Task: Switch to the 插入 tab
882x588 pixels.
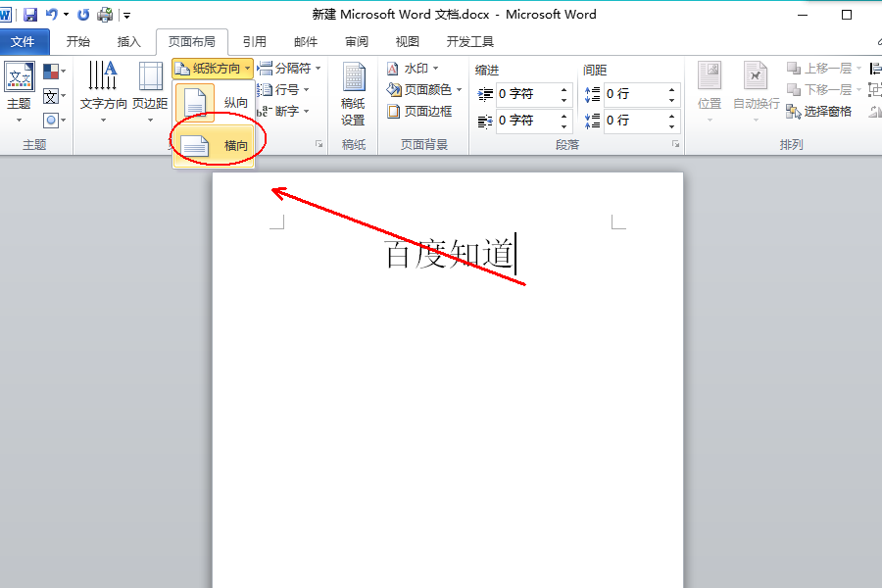Action: click(x=128, y=41)
